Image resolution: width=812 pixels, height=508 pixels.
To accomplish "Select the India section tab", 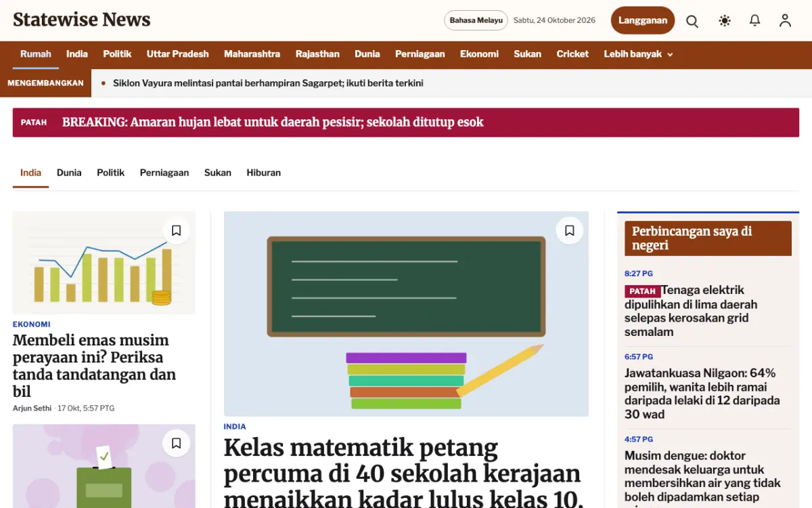I will click(30, 173).
